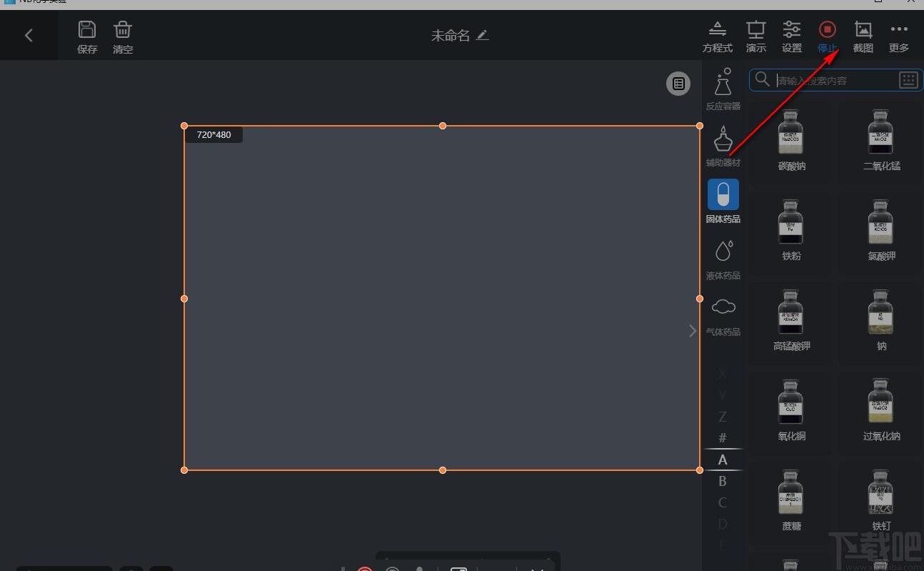Jump to index letter Z

click(723, 417)
